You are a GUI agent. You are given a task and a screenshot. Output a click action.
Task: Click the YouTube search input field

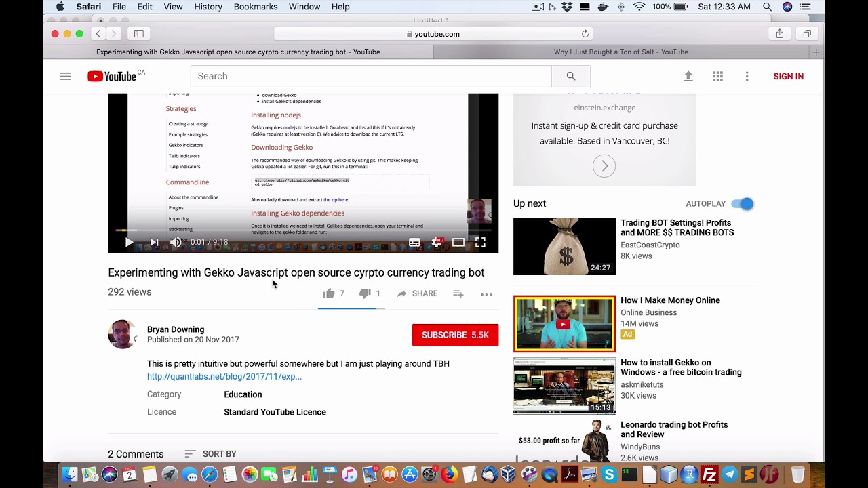pyautogui.click(x=371, y=76)
